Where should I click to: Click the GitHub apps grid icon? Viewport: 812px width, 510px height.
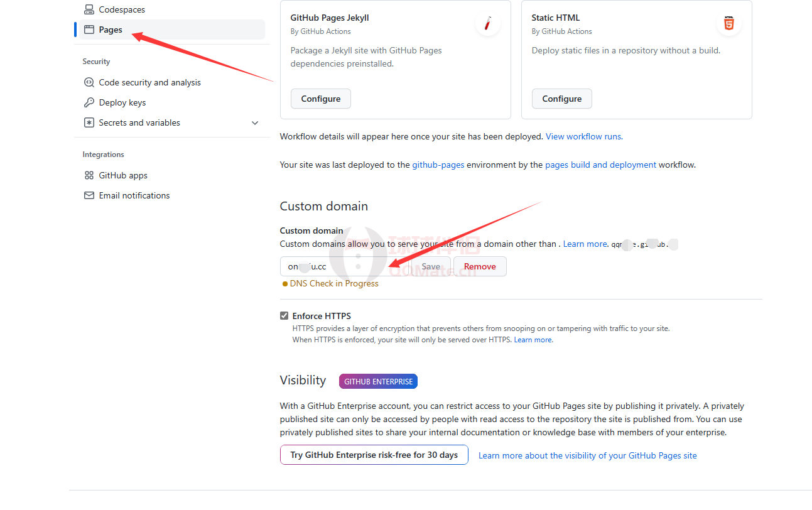point(89,175)
